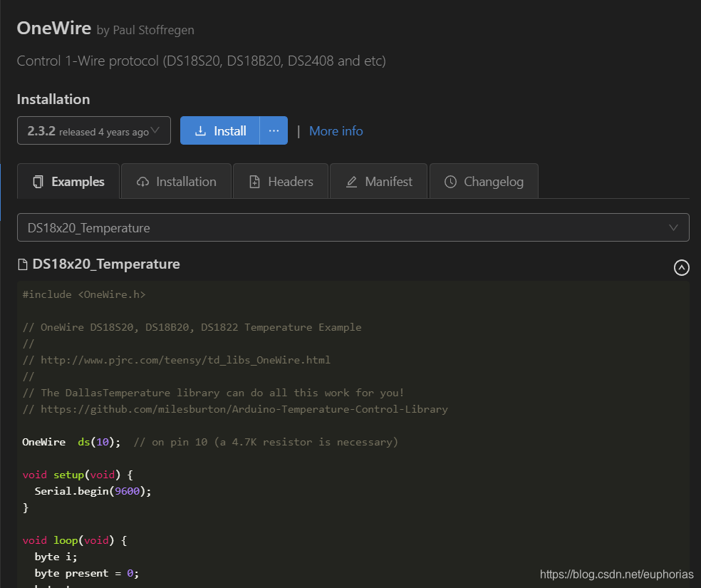Click the file-plus icon on Headers tab
The image size is (701, 588).
coord(254,182)
